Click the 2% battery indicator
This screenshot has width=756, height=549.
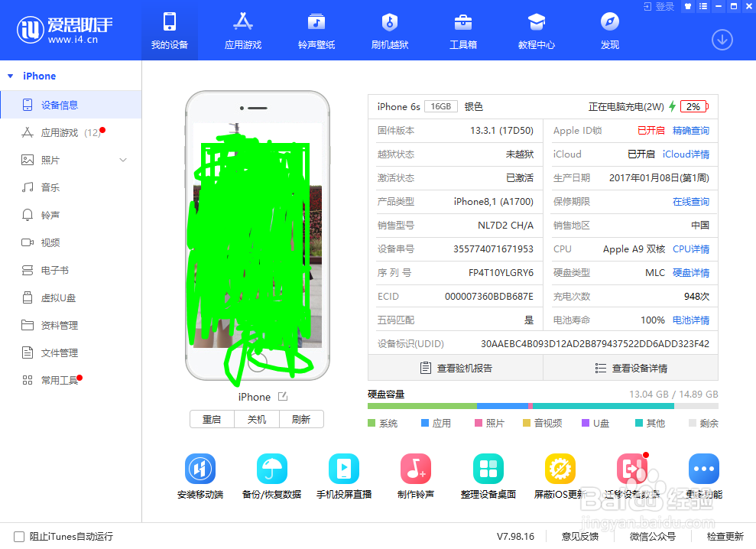point(694,106)
